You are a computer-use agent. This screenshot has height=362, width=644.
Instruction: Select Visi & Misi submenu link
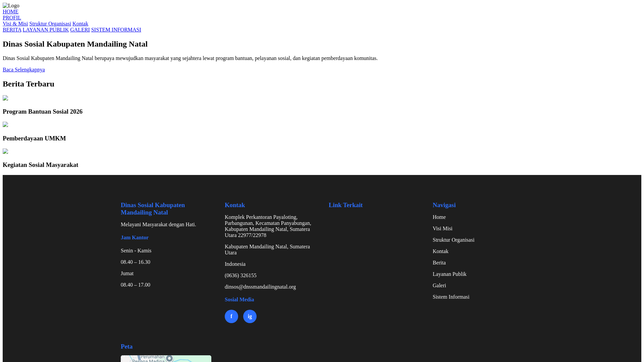click(x=15, y=24)
